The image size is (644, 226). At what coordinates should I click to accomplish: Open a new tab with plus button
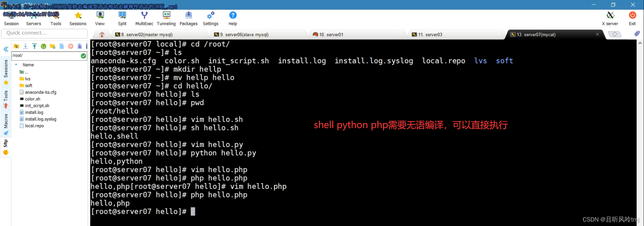point(614,34)
